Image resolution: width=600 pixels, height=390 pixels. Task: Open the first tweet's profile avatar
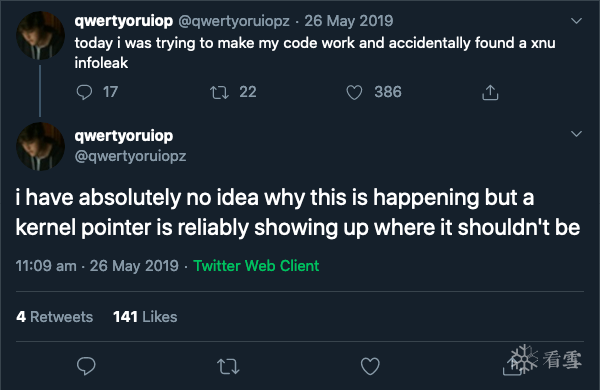tap(40, 35)
